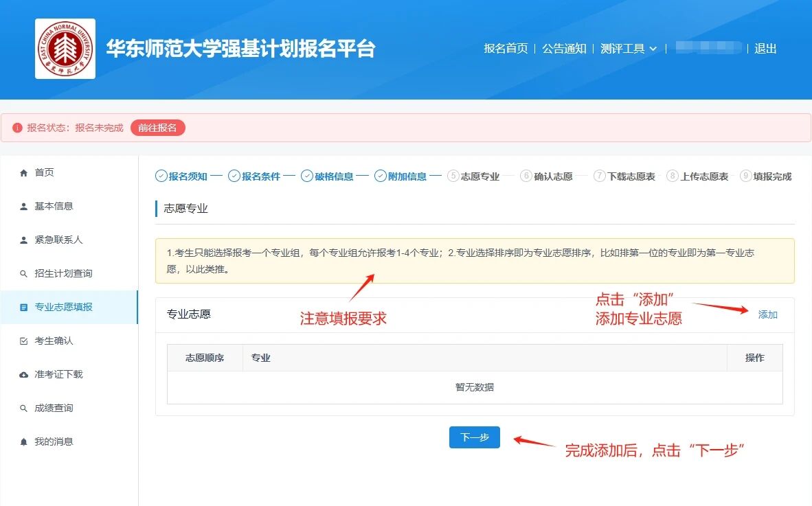Click the 前往报名 button
Viewport: 812px width, 506px height.
pyautogui.click(x=157, y=128)
